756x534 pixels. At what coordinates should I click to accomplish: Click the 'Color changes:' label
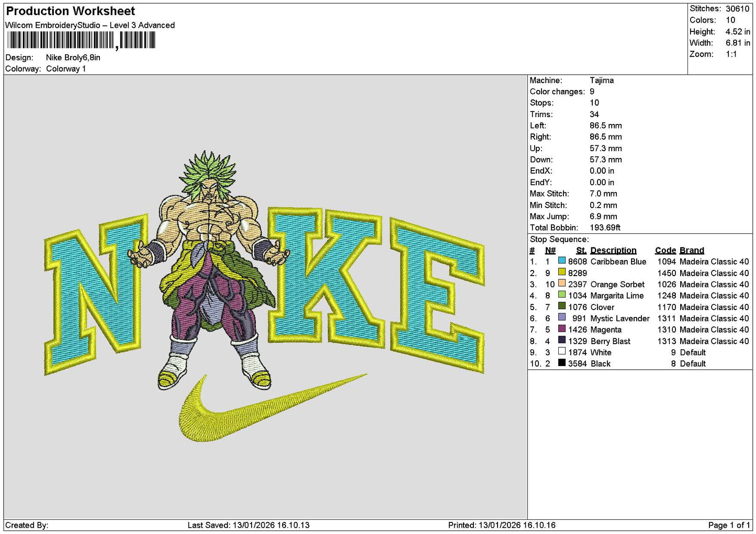coord(557,92)
